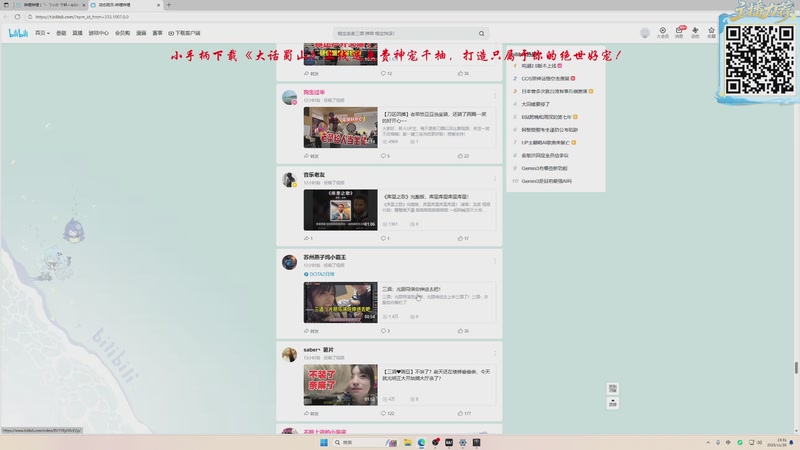800x450 pixels.
Task: Open comments on 音乐老友 post
Action: click(x=385, y=238)
